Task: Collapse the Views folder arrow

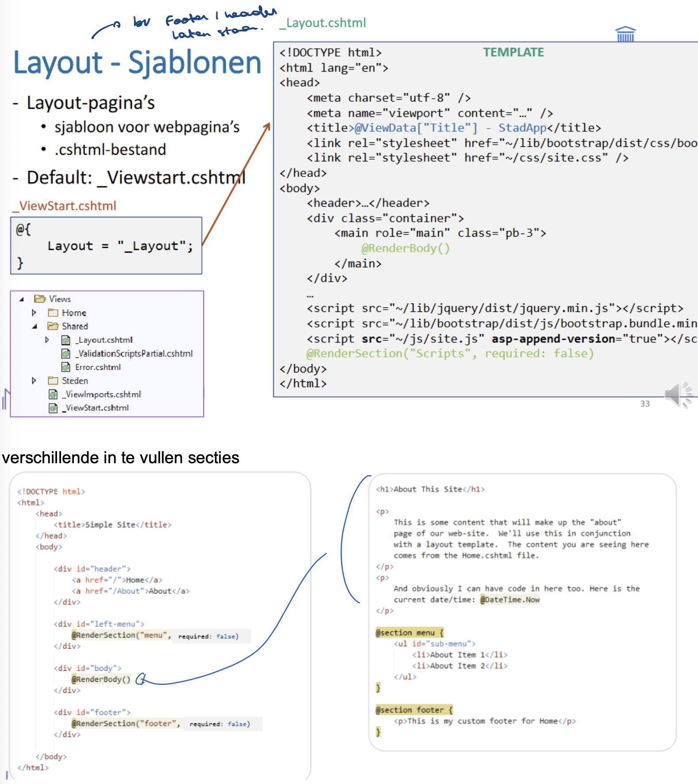Action: tap(22, 299)
